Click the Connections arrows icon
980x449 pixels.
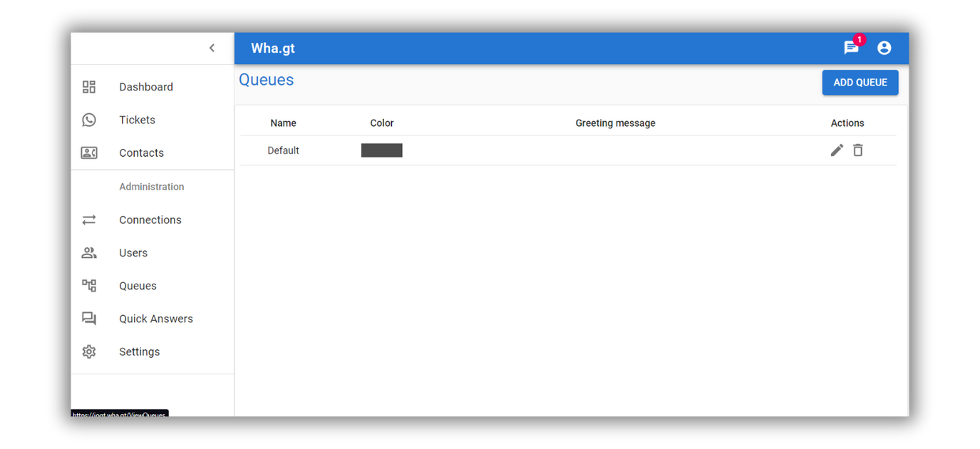coord(89,220)
